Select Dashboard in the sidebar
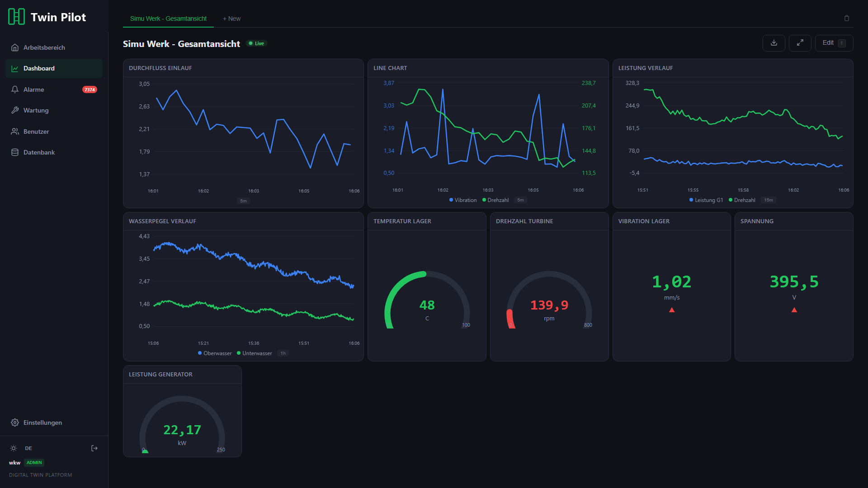868x488 pixels. pyautogui.click(x=54, y=68)
